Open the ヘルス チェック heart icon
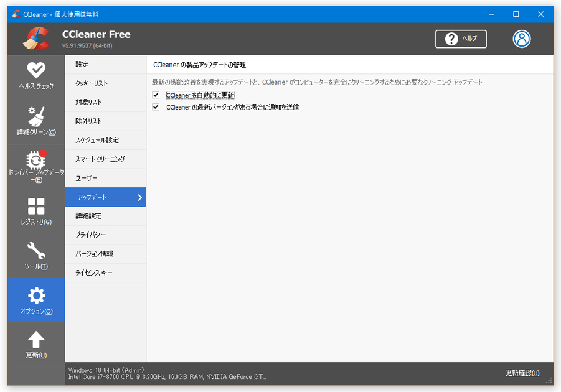This screenshot has height=392, width=561. tap(36, 70)
